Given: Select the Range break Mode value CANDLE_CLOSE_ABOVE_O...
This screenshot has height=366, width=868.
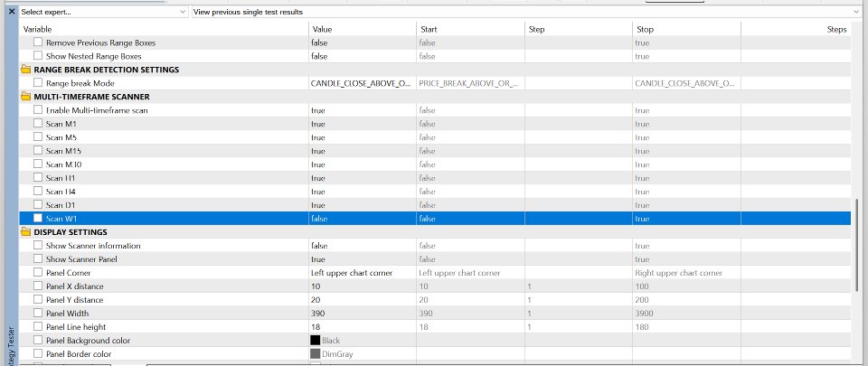Looking at the screenshot, I should coord(363,83).
